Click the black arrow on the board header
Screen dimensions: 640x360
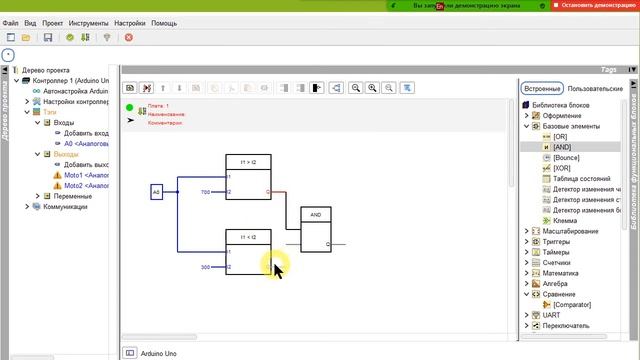pyautogui.click(x=130, y=120)
